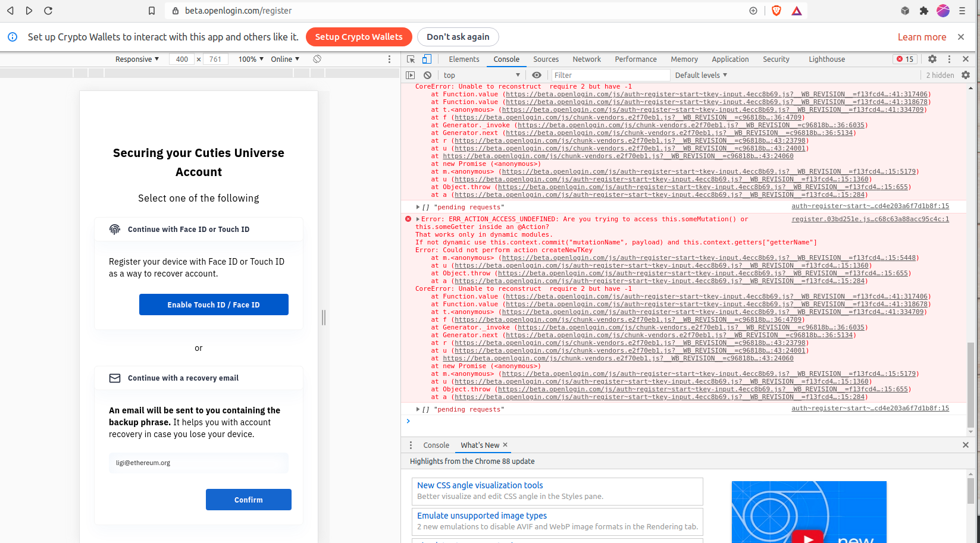Open the Console sidebar icon

410,75
